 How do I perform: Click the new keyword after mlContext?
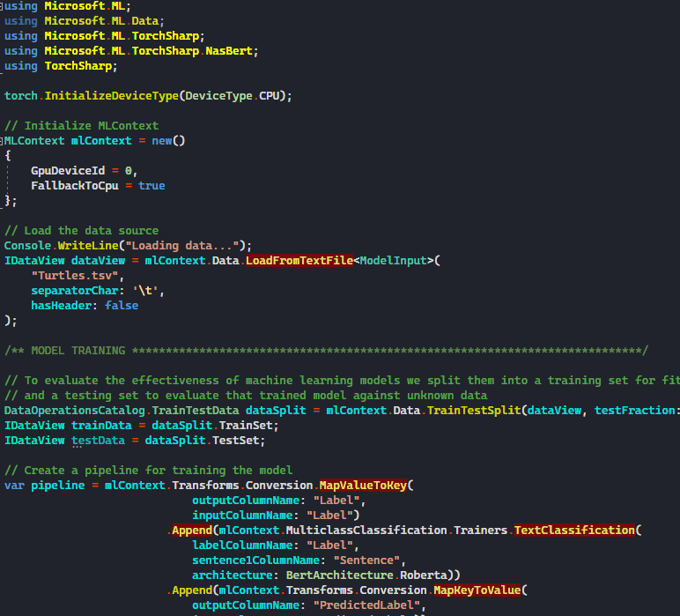tap(162, 141)
